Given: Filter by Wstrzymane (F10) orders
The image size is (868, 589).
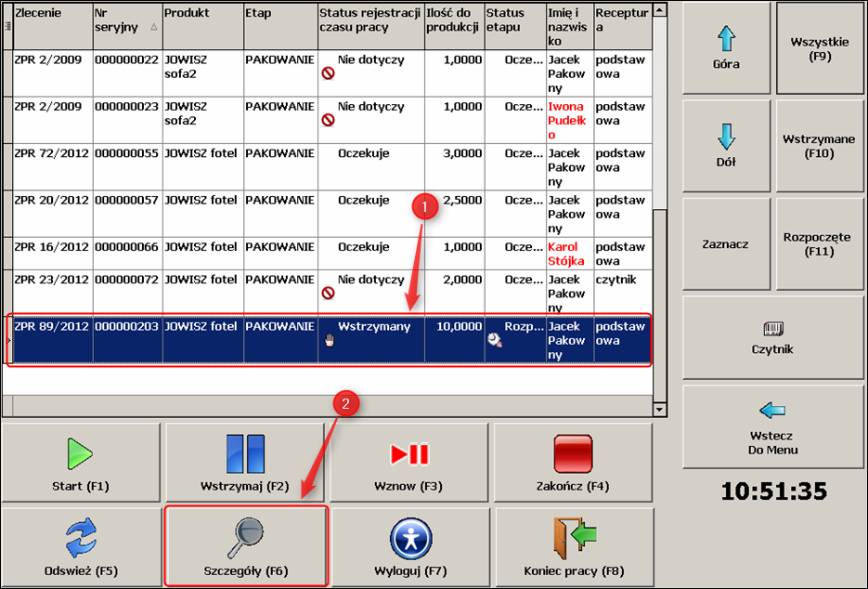Looking at the screenshot, I should click(x=819, y=146).
